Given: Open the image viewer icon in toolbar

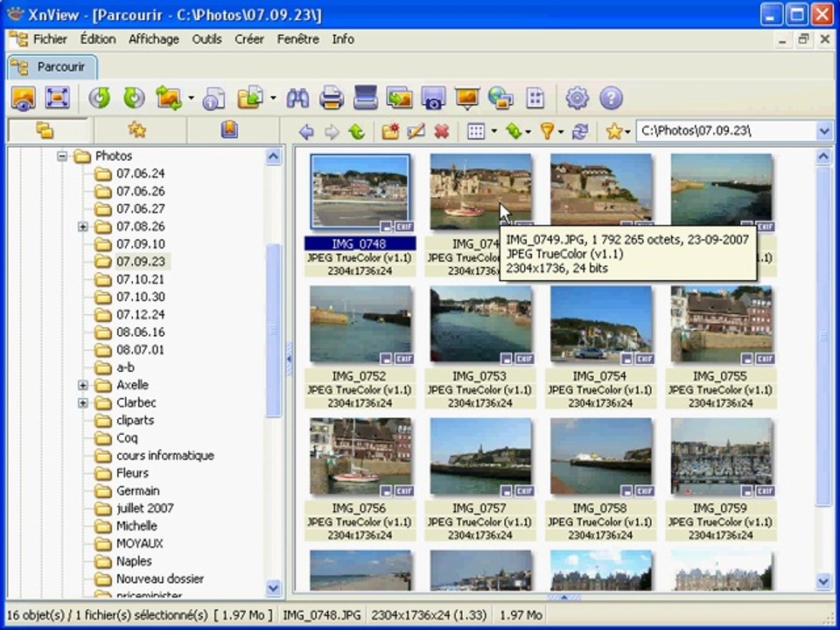Looking at the screenshot, I should 24,99.
